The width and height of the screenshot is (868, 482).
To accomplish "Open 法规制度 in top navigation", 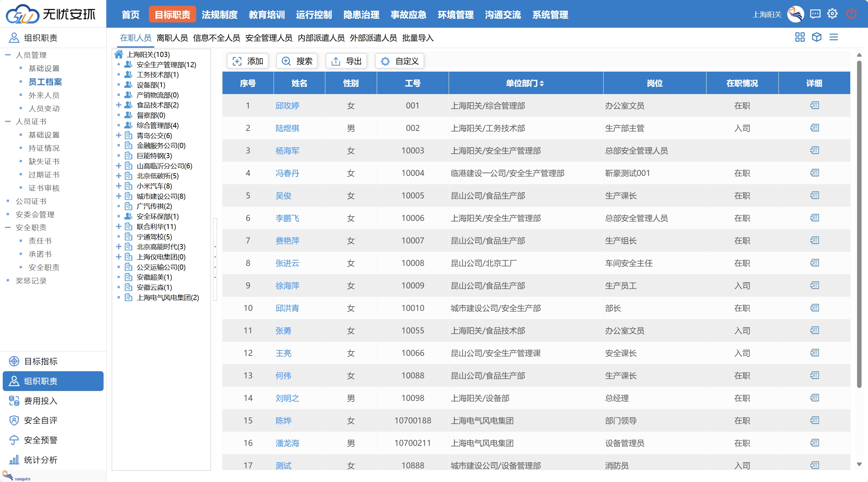I will click(220, 15).
